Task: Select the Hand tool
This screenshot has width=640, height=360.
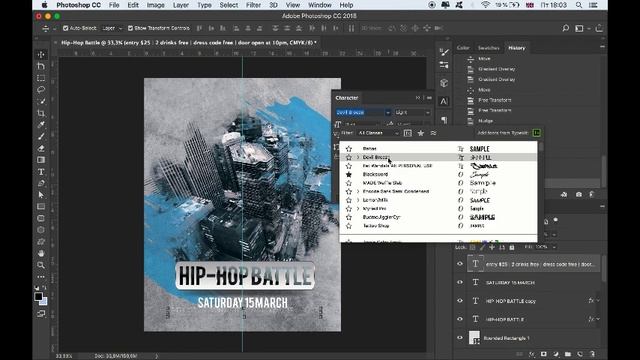Action: point(41,253)
